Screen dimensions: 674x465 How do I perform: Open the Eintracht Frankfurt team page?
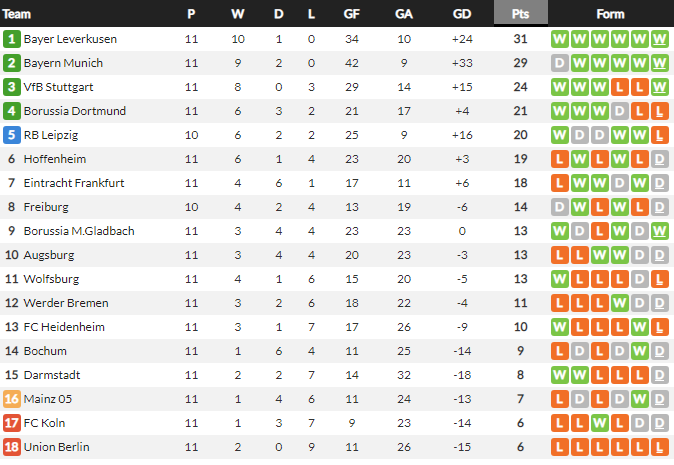pyautogui.click(x=70, y=183)
